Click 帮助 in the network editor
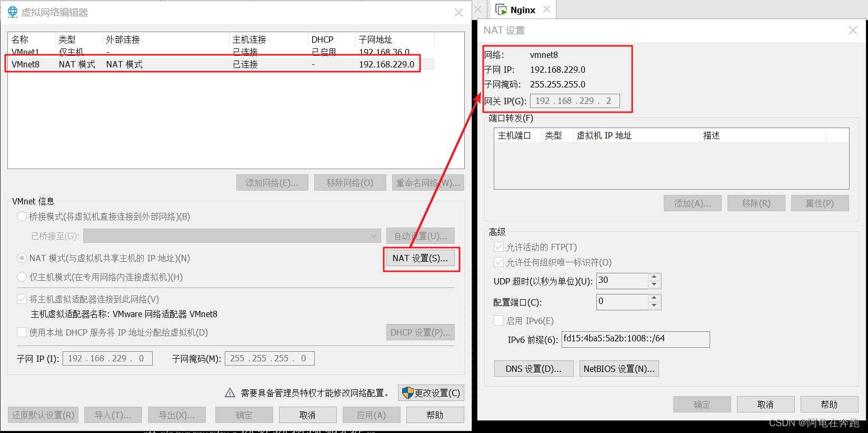This screenshot has height=433, width=868. pyautogui.click(x=435, y=415)
